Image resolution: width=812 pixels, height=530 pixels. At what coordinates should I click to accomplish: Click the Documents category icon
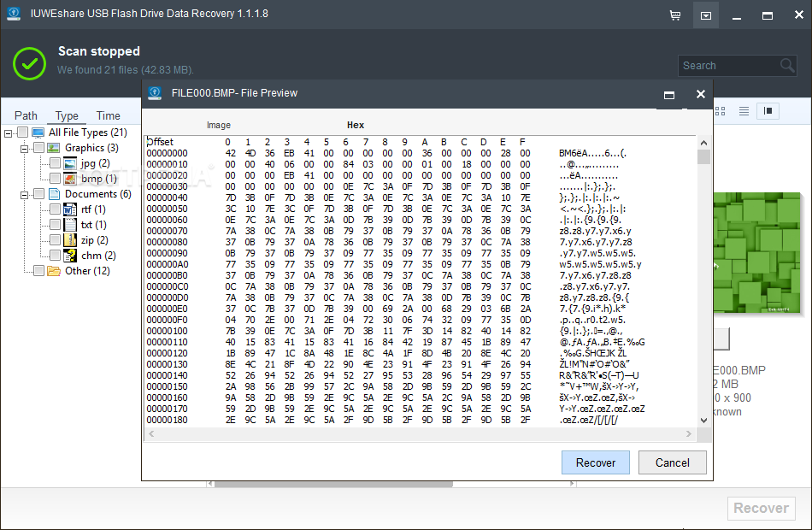pos(54,194)
